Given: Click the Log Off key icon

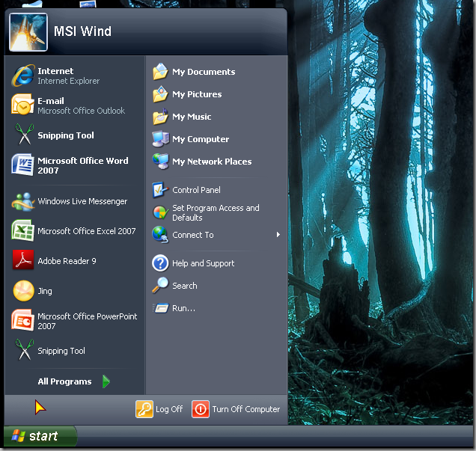Looking at the screenshot, I should point(144,409).
